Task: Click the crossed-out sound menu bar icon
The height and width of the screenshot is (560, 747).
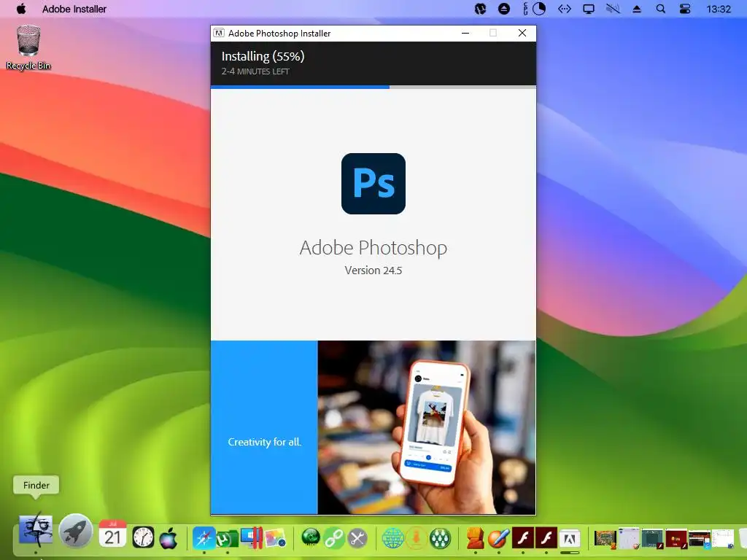Action: click(x=613, y=9)
